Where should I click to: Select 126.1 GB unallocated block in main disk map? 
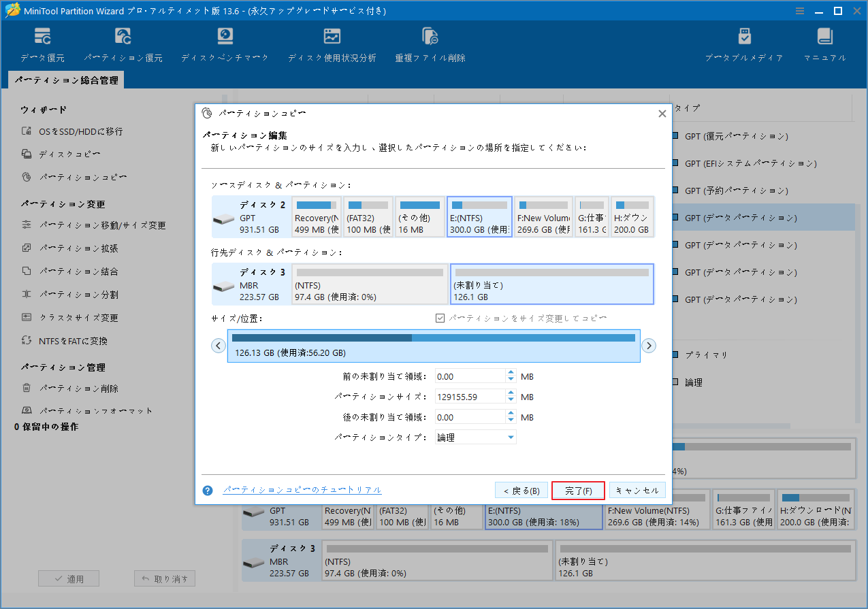(705, 560)
